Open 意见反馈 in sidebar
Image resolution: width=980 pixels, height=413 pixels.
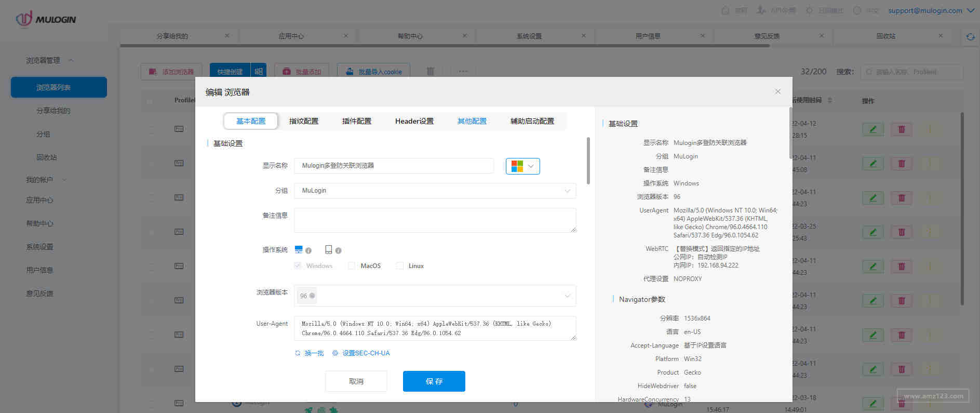(x=40, y=294)
